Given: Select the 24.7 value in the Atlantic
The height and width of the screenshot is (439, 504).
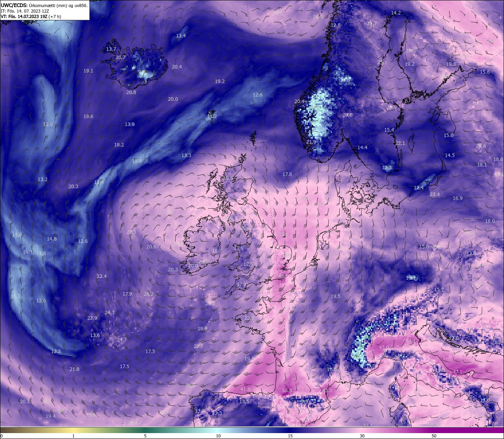Looking at the screenshot, I should (x=122, y=340).
